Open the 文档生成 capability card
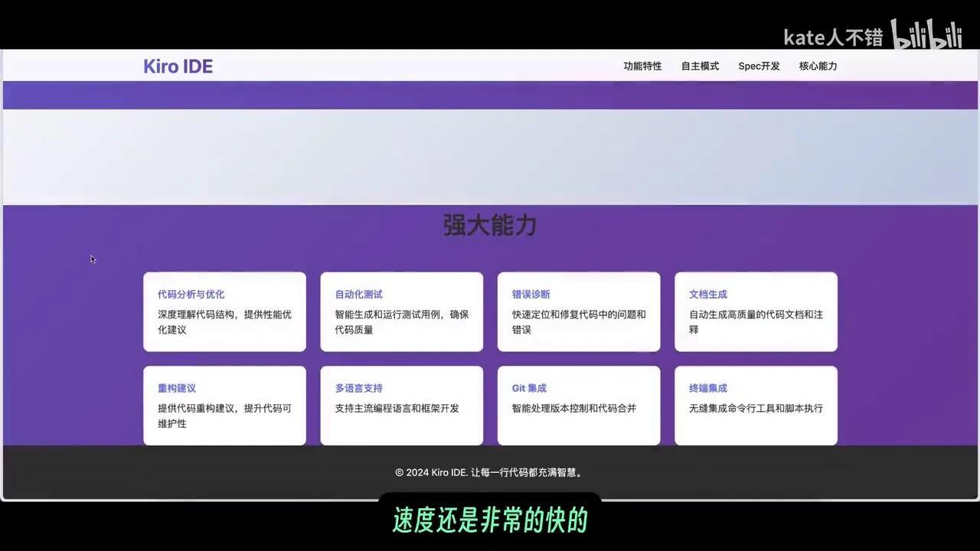The image size is (980, 551). 756,311
